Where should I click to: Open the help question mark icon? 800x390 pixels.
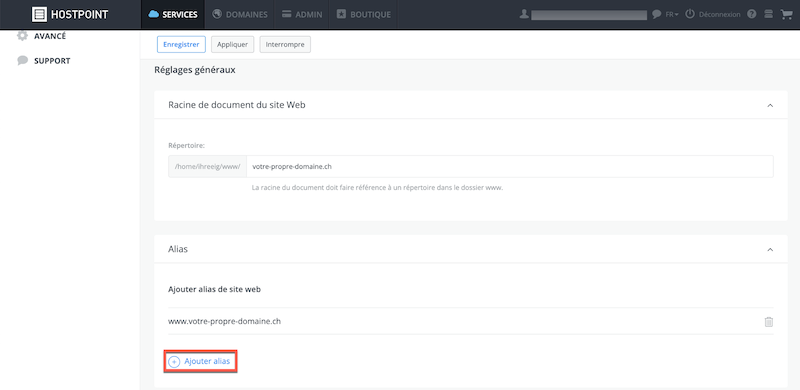[x=752, y=14]
